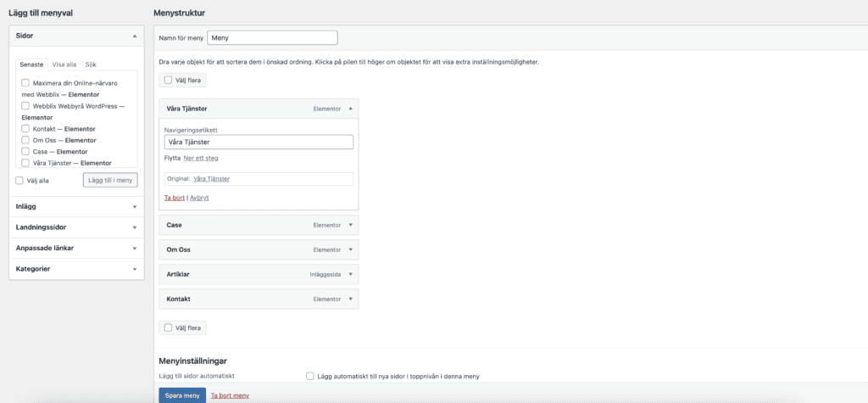Select the Kontakt menu item title

[x=178, y=299]
